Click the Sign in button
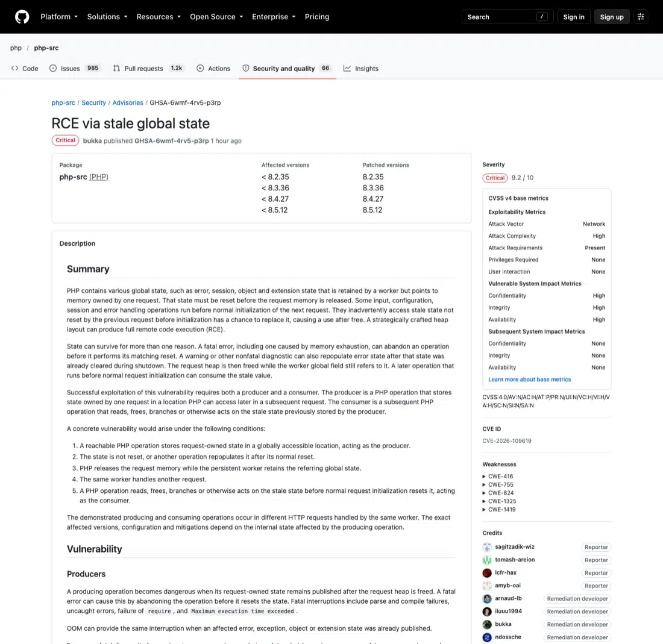Image resolution: width=663 pixels, height=644 pixels. click(573, 17)
